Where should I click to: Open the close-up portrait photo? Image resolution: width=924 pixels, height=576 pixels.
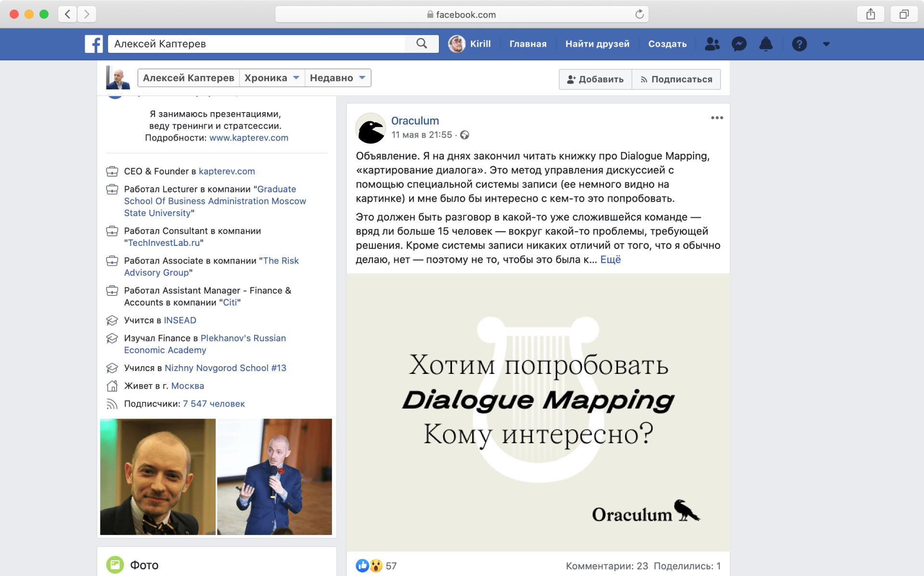point(158,476)
